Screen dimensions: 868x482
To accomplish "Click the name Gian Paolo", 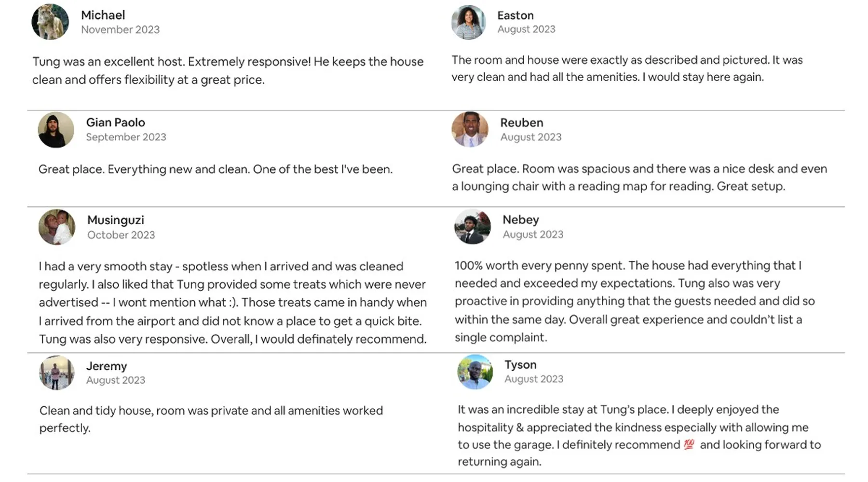I will click(115, 122).
